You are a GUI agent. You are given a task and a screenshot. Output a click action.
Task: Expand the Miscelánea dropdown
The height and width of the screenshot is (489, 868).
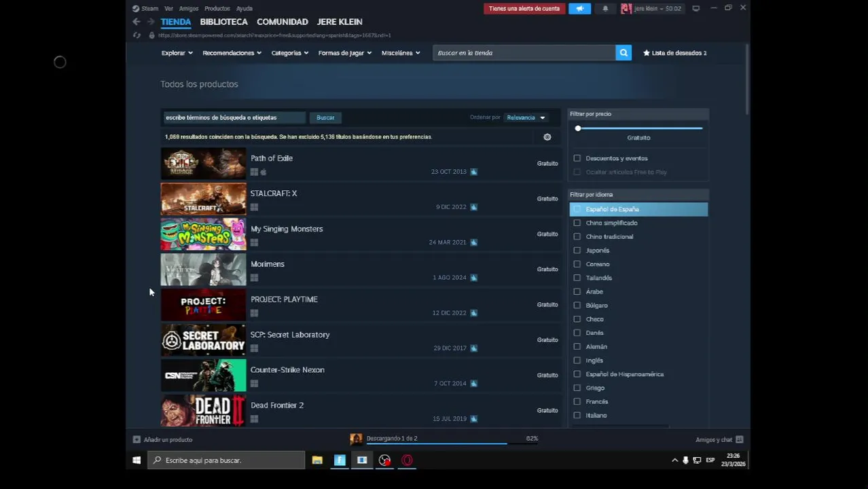[x=401, y=53]
